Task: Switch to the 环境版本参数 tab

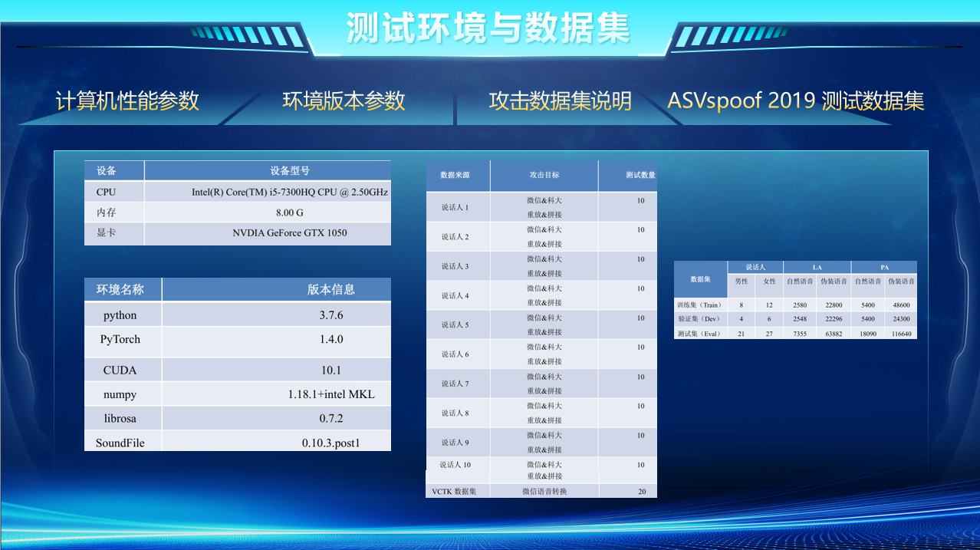Action: point(344,100)
